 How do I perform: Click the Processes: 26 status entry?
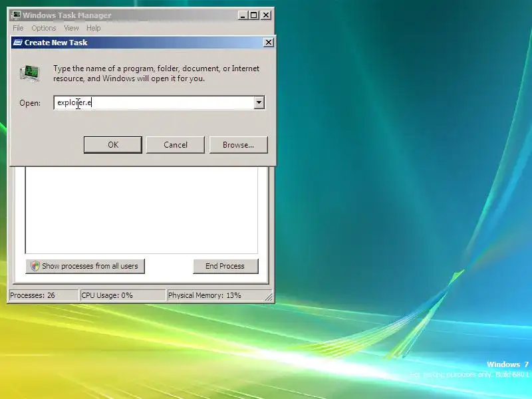pyautogui.click(x=43, y=295)
